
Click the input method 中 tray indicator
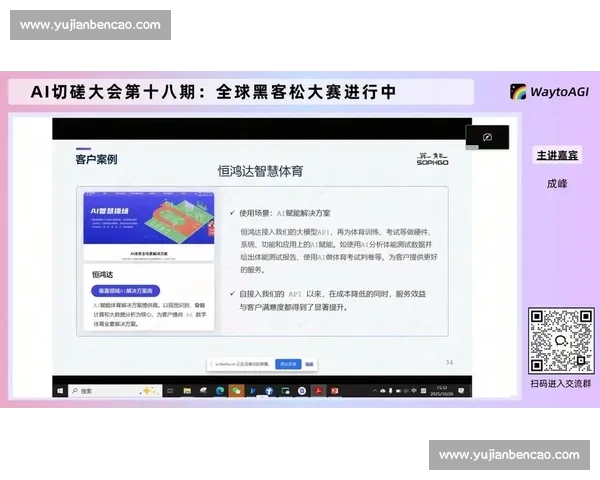414,391
